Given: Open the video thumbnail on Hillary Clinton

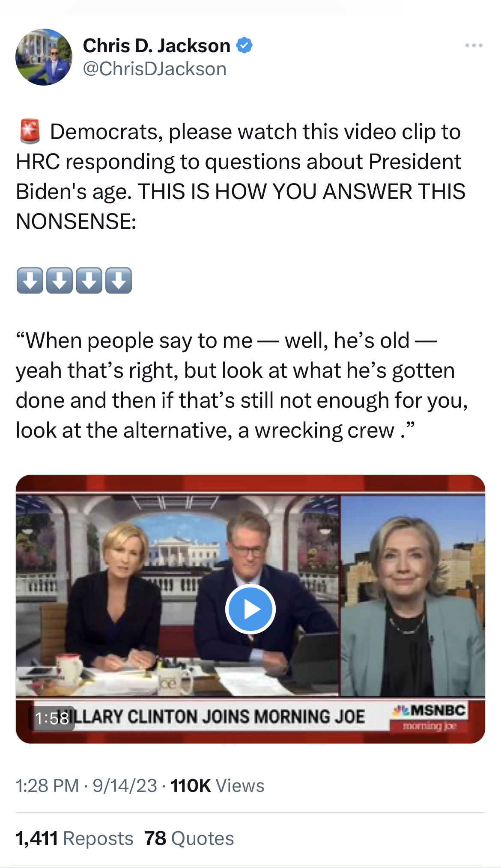Looking at the screenshot, I should (x=413, y=595).
